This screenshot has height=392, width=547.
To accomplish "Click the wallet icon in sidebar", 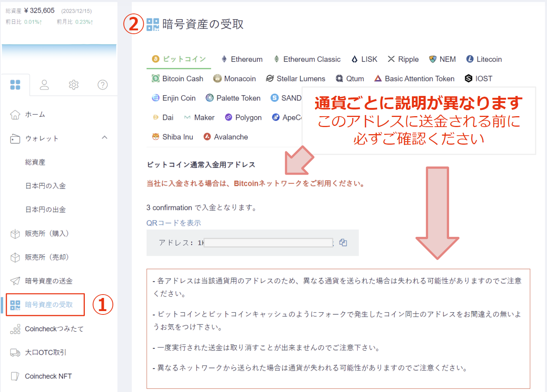I will click(x=15, y=139).
